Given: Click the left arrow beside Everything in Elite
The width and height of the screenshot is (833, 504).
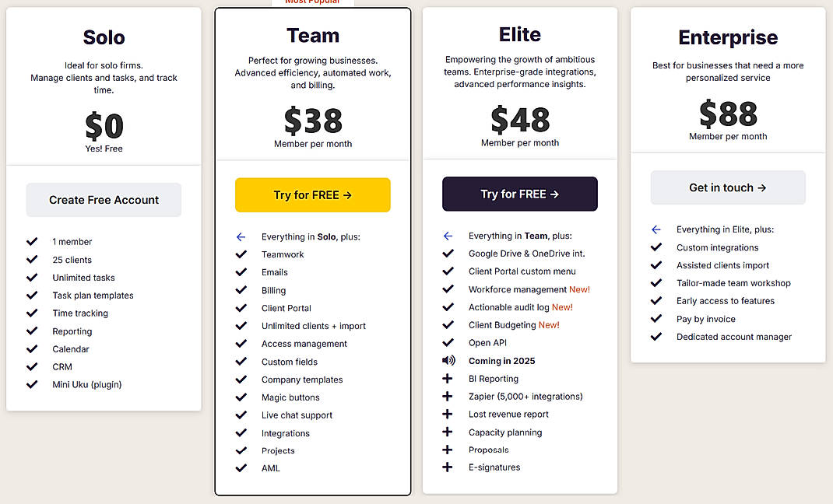Looking at the screenshot, I should click(x=656, y=229).
